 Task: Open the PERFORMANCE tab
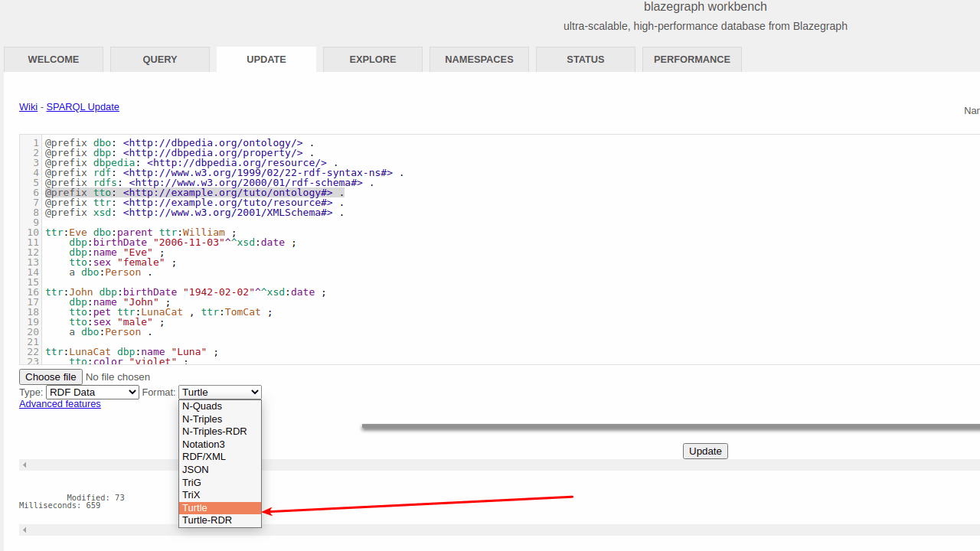tap(692, 59)
